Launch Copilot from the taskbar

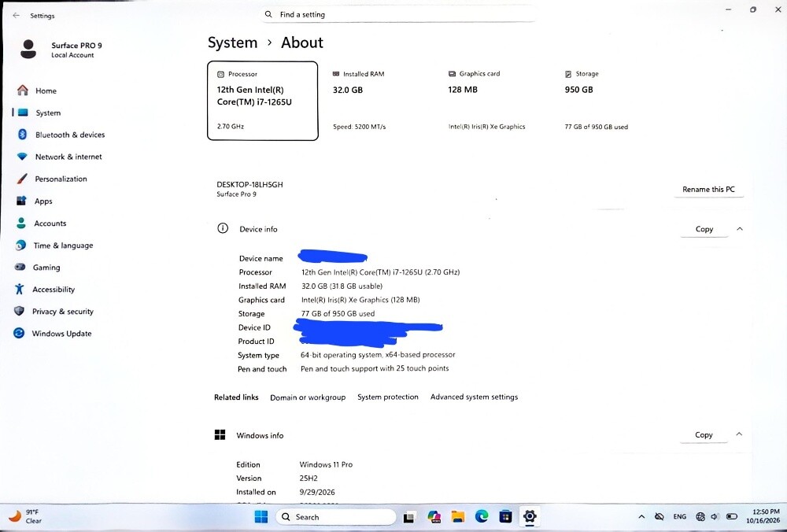[x=434, y=517]
